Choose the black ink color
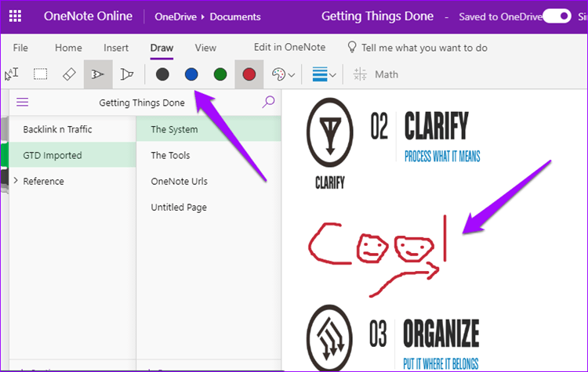 (x=162, y=74)
